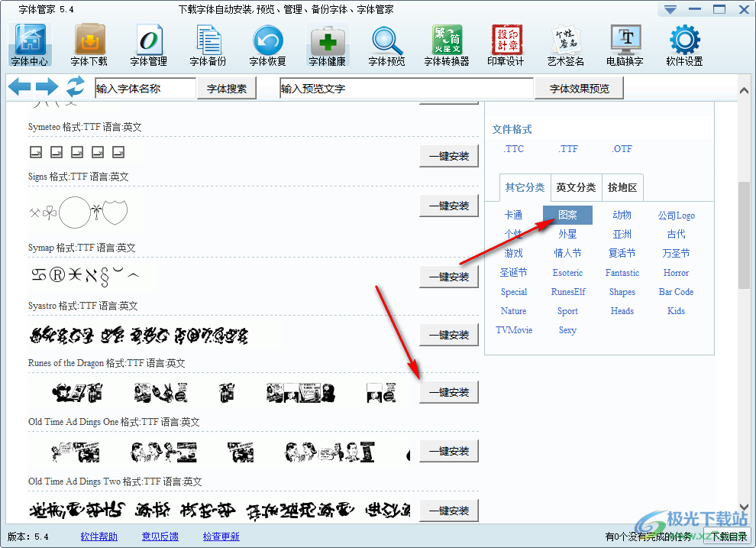Select the 字体下载 (Font Download) tool
Screen dimensions: 756x548
(89, 44)
